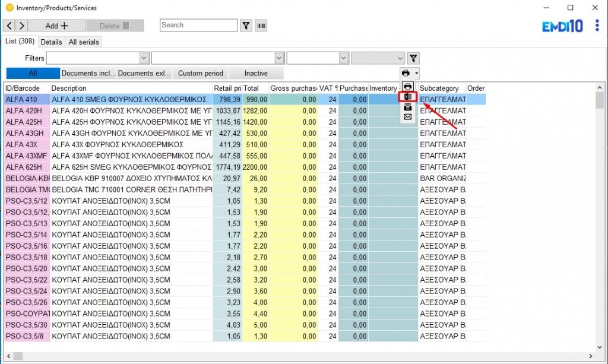The width and height of the screenshot is (608, 364).
Task: Click the barcode scan icon
Action: [261, 26]
